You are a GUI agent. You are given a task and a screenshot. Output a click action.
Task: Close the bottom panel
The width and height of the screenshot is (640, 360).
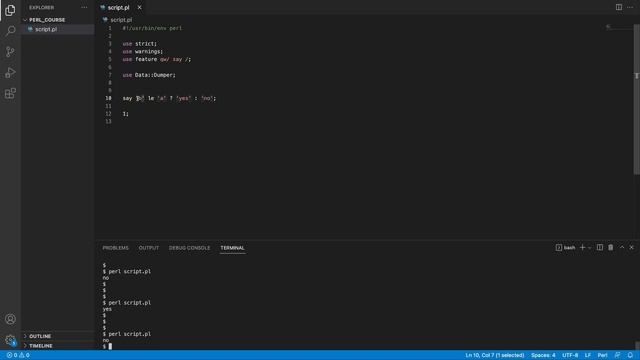click(631, 247)
